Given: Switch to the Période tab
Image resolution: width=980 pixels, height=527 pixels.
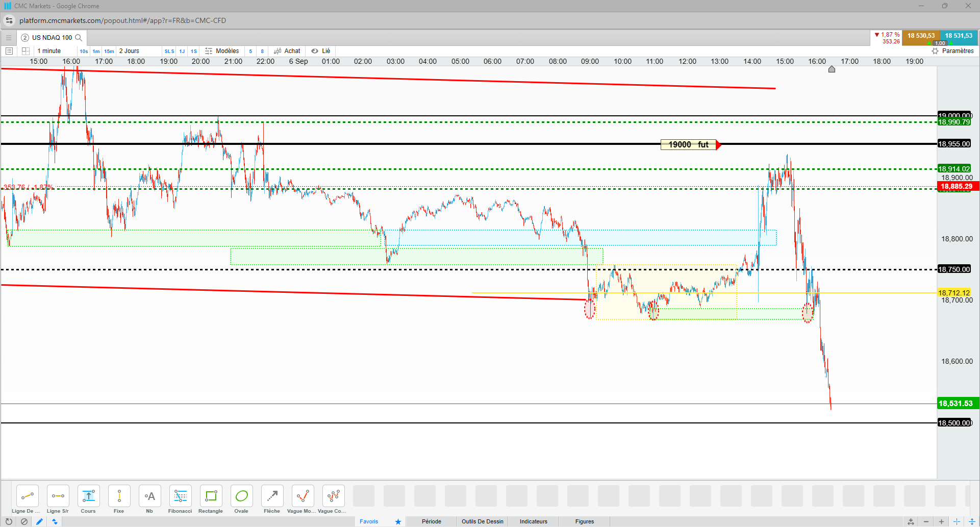Looking at the screenshot, I should 432,521.
